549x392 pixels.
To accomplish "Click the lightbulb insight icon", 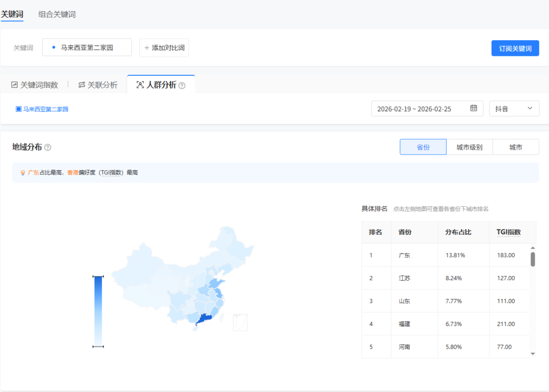I will click(x=22, y=173).
